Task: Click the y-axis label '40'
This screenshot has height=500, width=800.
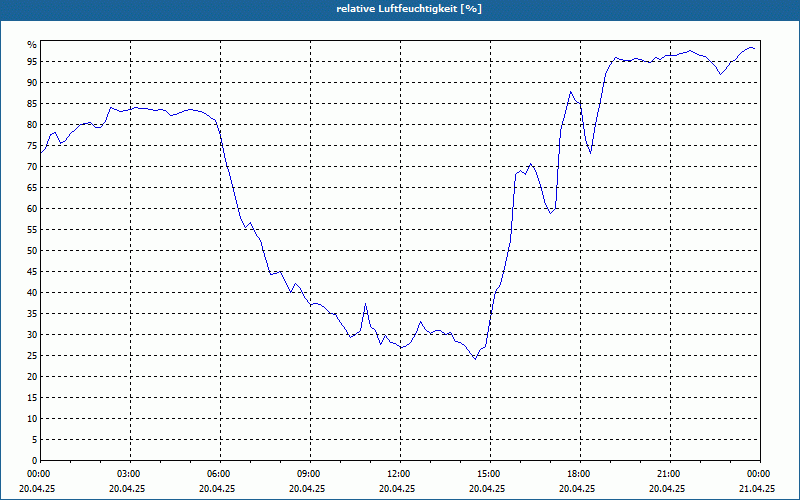Action: coord(32,292)
